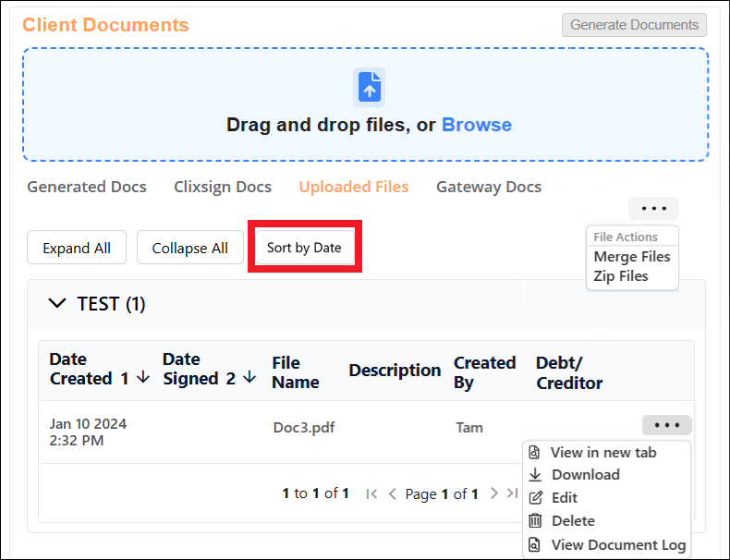
Task: Collapse the TEST (1) folder chevron
Action: [56, 303]
